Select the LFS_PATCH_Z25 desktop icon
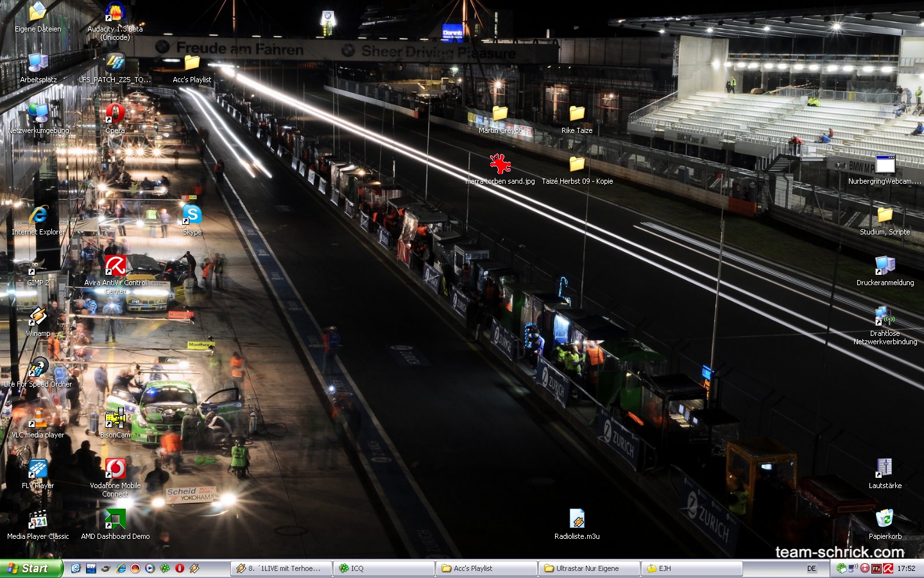Screen dimensions: 924x578 [x=115, y=69]
